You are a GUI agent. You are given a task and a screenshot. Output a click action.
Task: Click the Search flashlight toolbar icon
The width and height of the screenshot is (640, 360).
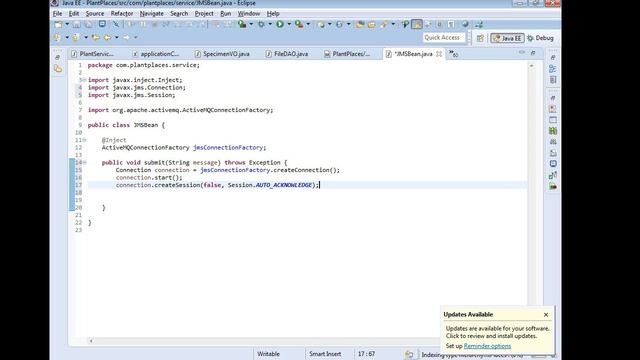pos(384,24)
